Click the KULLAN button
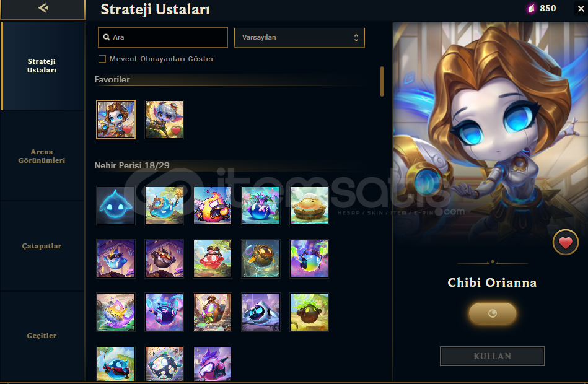 [x=493, y=356]
